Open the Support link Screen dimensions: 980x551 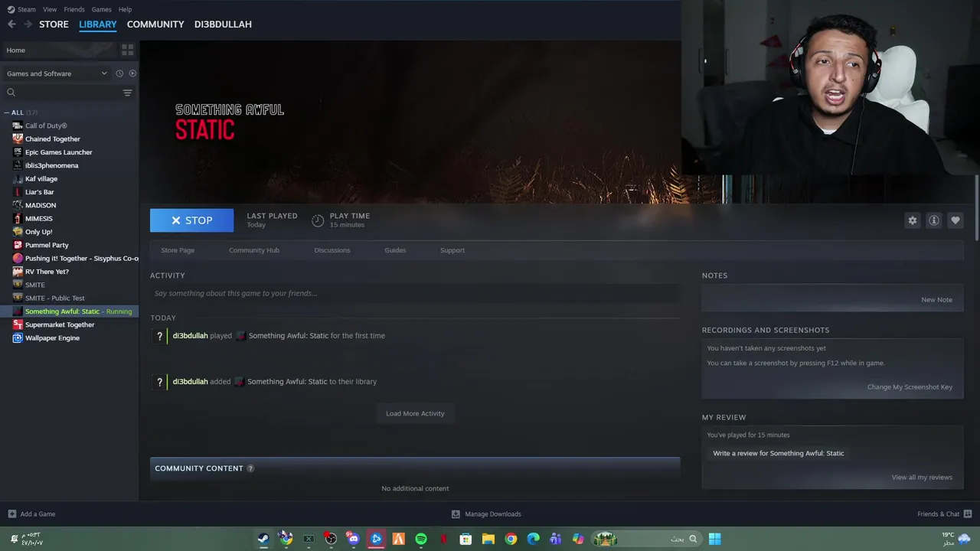(452, 250)
